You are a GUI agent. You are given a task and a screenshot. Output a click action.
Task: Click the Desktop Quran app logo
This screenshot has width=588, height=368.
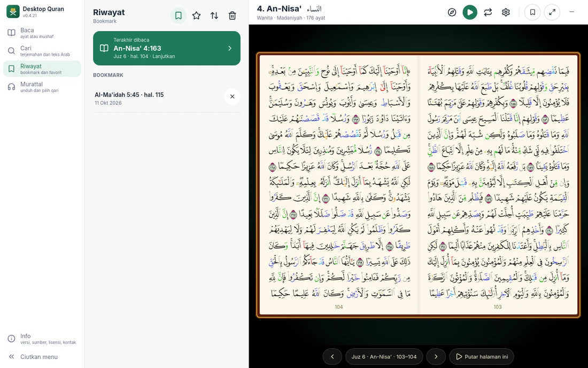point(13,12)
